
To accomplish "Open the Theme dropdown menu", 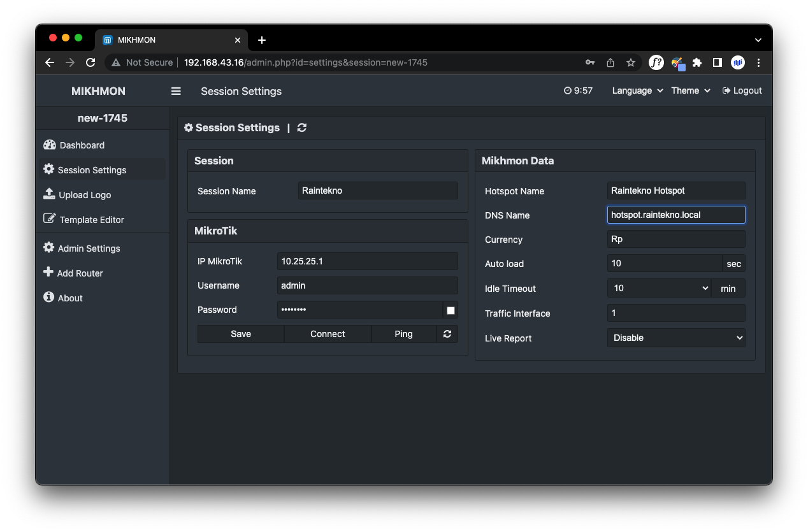I will [690, 91].
